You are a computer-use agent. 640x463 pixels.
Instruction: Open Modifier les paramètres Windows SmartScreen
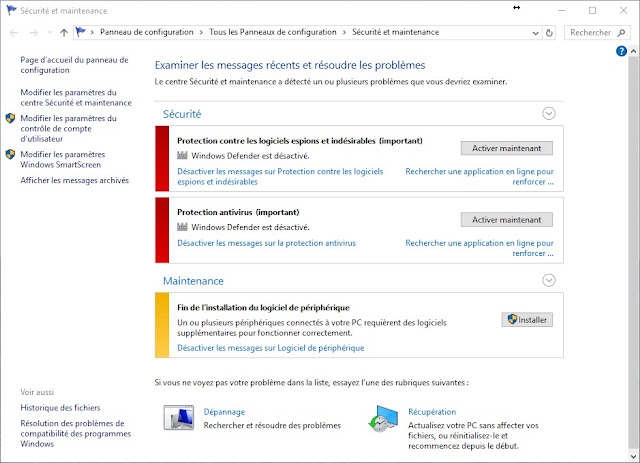63,160
